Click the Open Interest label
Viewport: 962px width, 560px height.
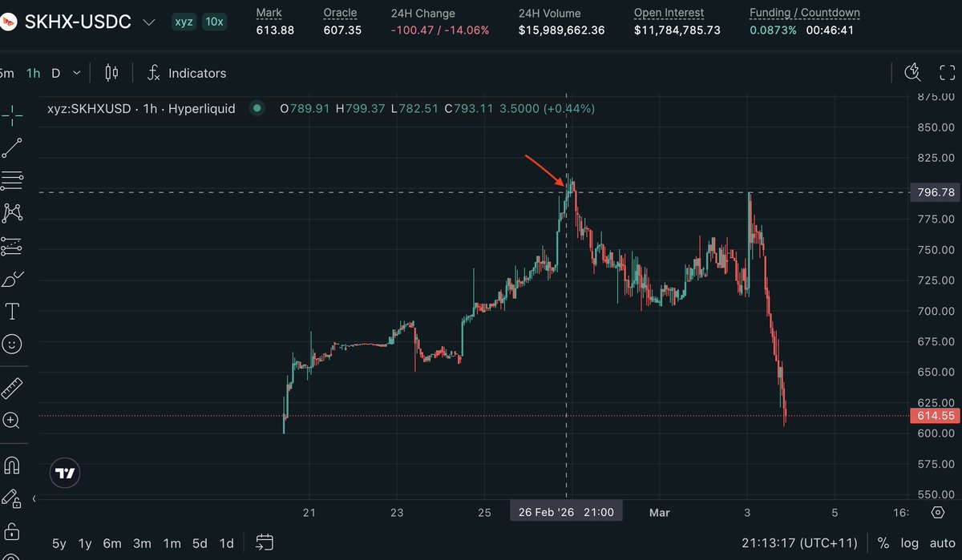(669, 13)
